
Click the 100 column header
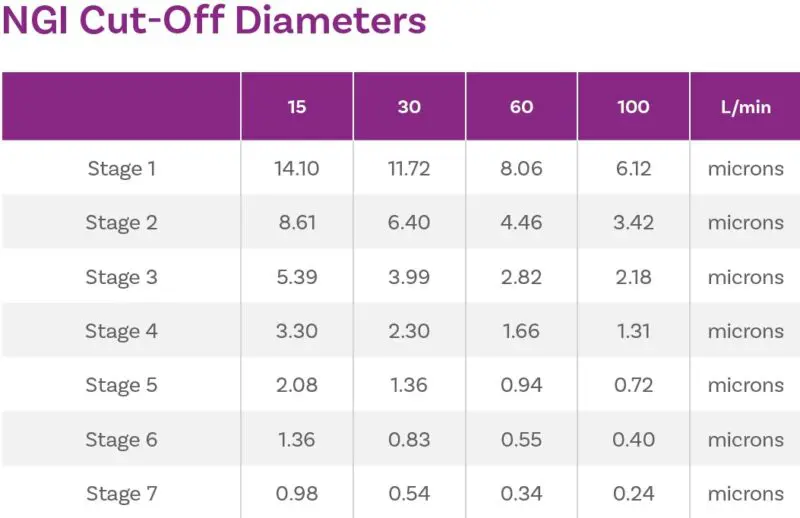pos(633,107)
